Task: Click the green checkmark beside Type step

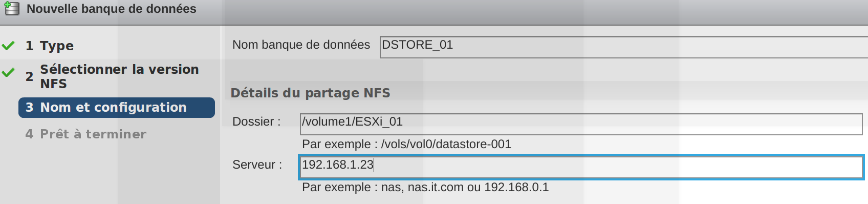Action: (8, 46)
